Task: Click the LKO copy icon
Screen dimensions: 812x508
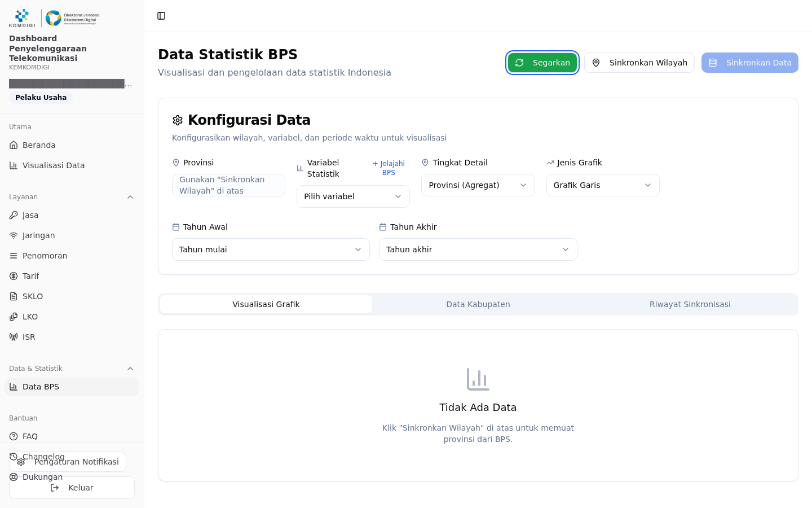Action: click(x=14, y=317)
